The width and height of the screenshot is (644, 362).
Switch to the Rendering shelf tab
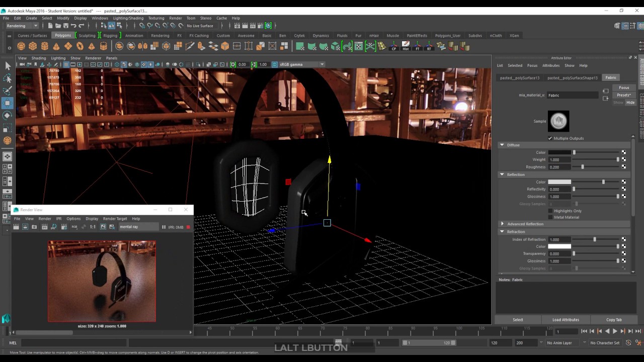(x=160, y=36)
